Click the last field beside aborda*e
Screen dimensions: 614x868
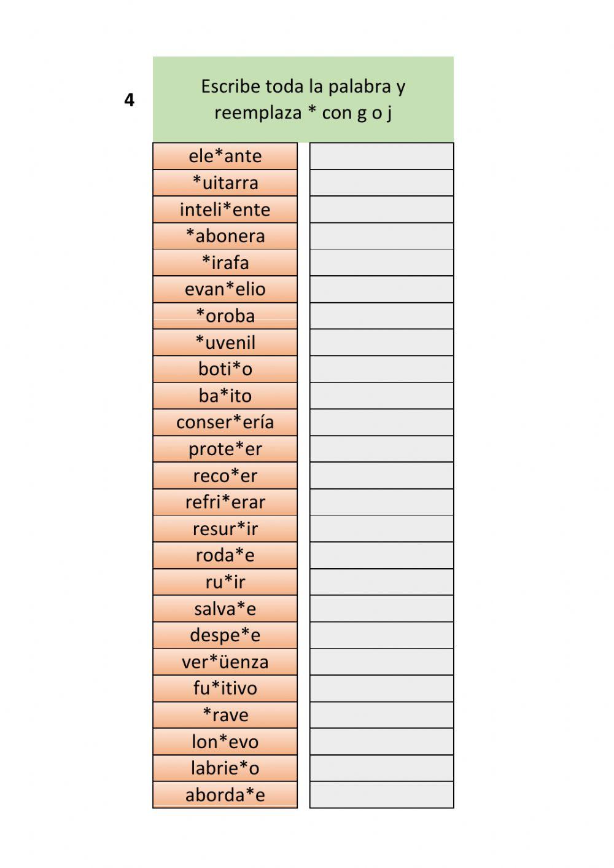(381, 795)
